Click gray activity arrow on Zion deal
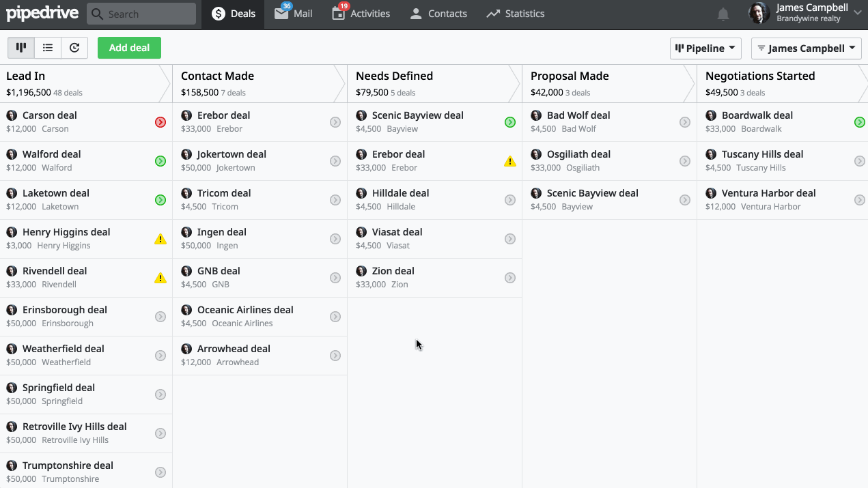Screen dimensions: 868x488 tap(510, 278)
